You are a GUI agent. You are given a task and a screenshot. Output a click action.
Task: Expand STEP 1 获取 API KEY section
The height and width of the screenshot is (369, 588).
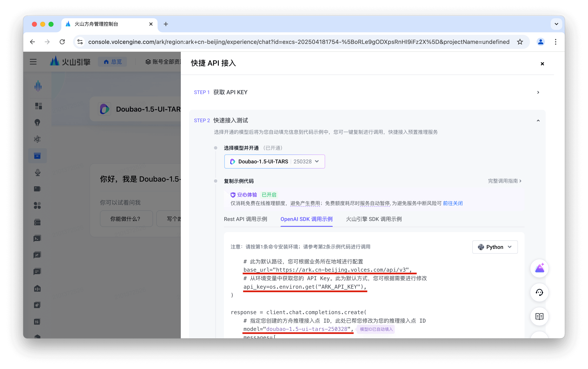click(538, 92)
